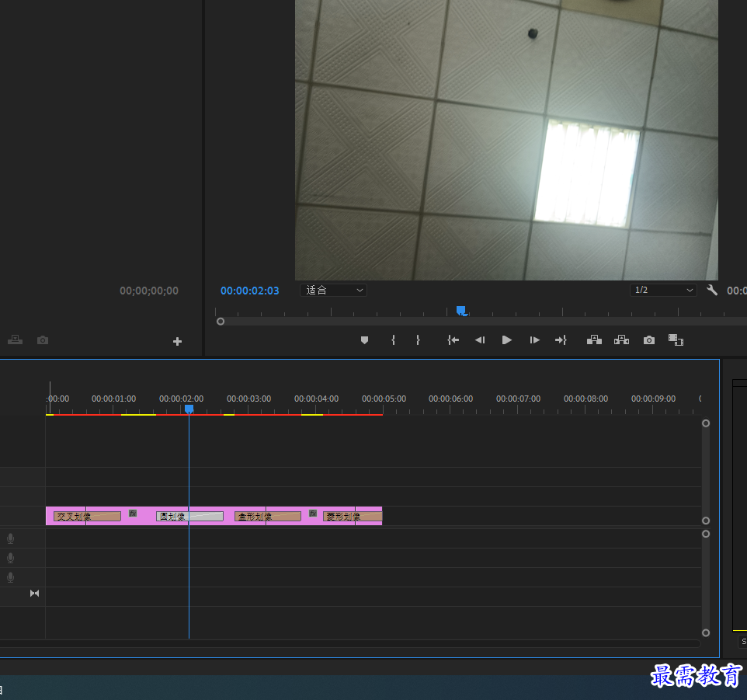Screen dimensions: 747x700
Task: Click the Source monitor Export Frame camera
Action: coord(43,340)
